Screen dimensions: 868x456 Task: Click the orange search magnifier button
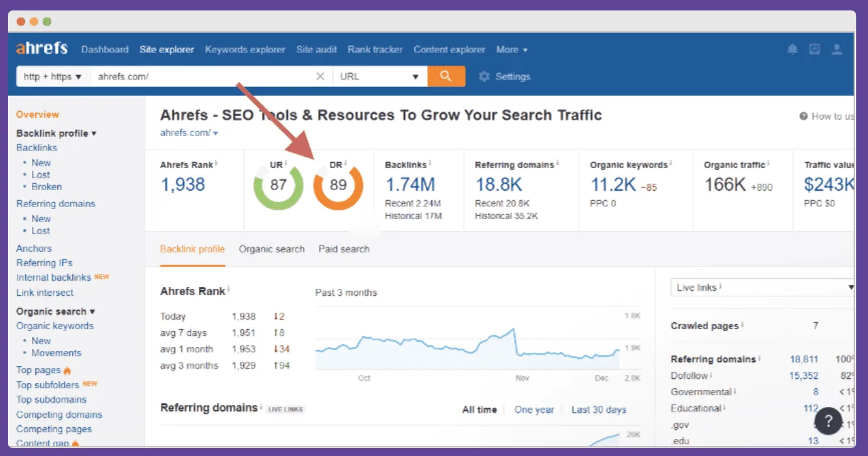click(446, 76)
